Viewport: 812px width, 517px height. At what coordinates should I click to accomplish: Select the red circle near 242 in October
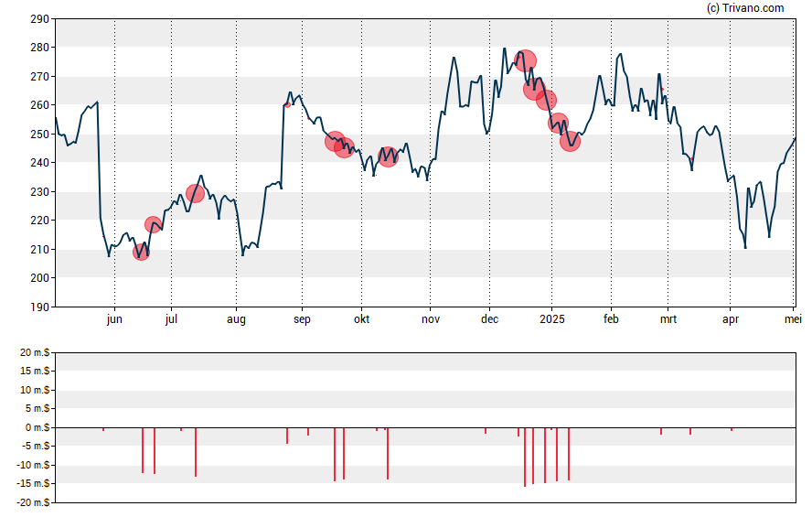click(388, 157)
